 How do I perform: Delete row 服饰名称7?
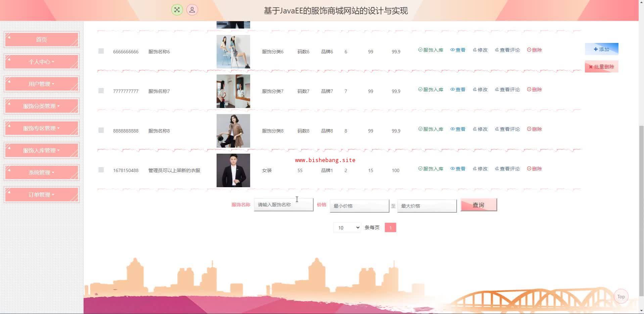point(535,90)
